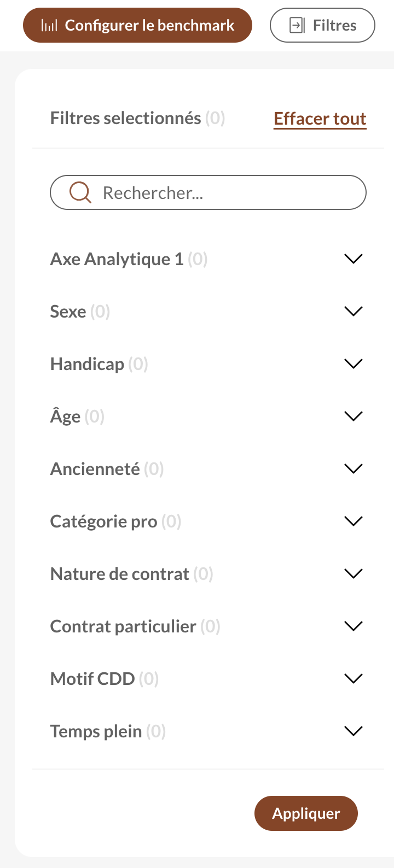394x868 pixels.
Task: Click the panel arrow icon in Filtres button
Action: pos(297,25)
